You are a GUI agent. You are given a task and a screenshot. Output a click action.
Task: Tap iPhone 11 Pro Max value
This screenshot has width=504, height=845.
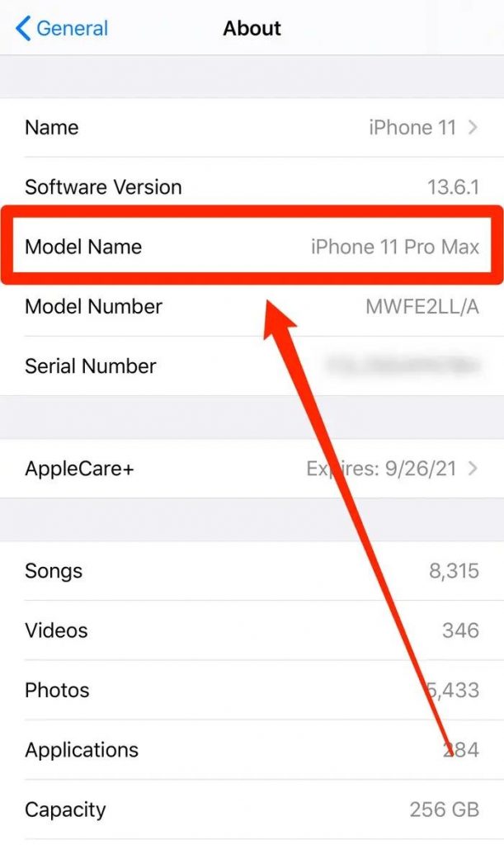(394, 247)
